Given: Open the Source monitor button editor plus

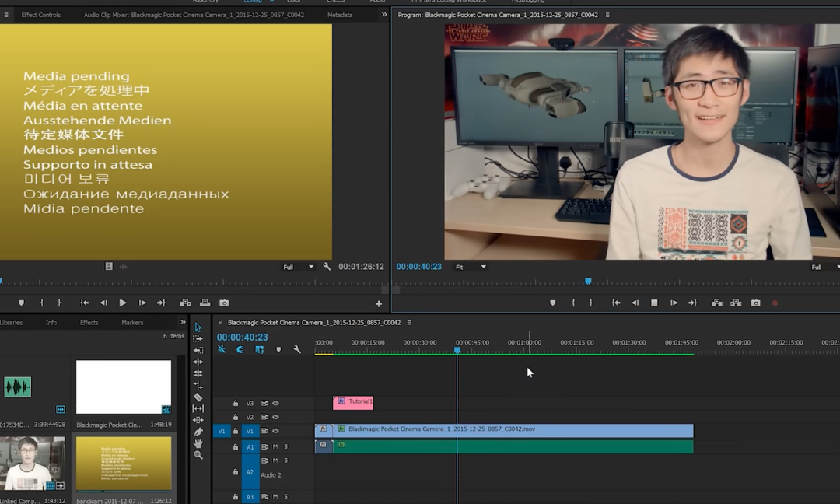Looking at the screenshot, I should pyautogui.click(x=379, y=303).
